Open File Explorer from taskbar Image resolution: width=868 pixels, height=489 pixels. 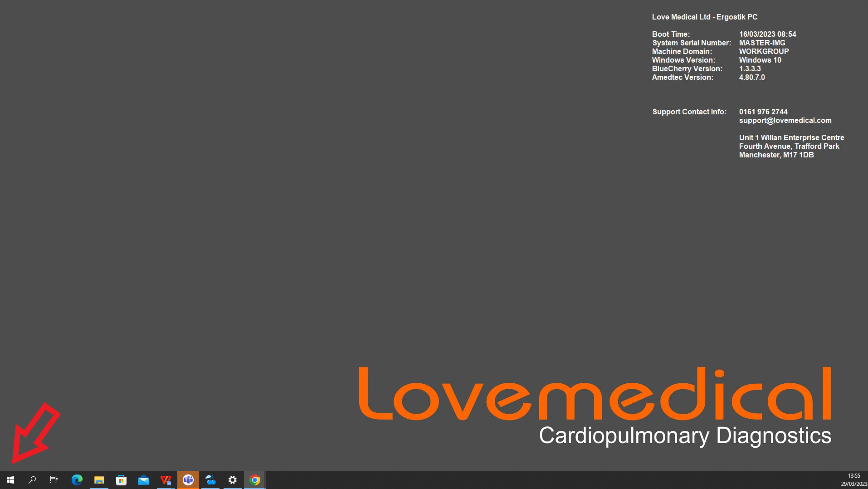[x=99, y=480]
